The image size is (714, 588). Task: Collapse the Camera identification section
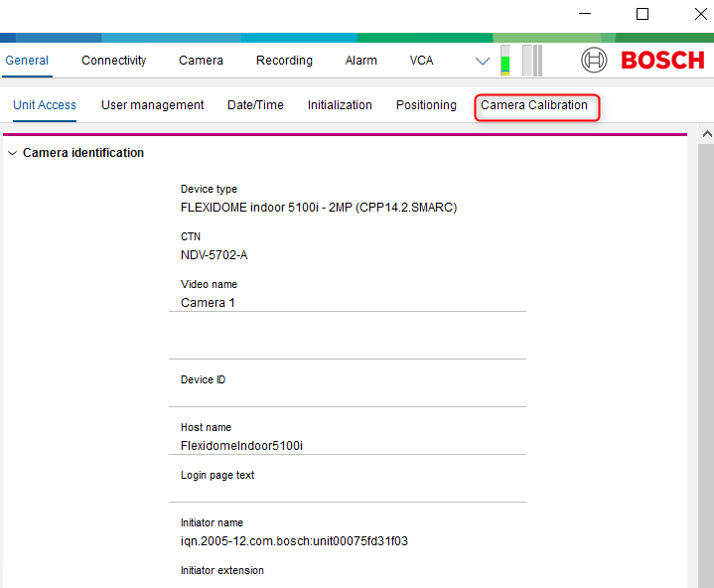click(x=12, y=153)
